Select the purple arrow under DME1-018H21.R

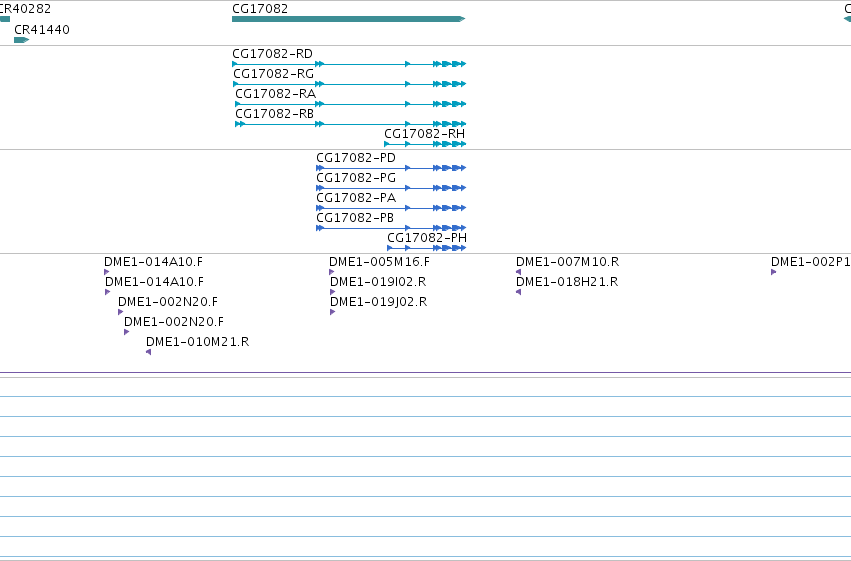(518, 292)
